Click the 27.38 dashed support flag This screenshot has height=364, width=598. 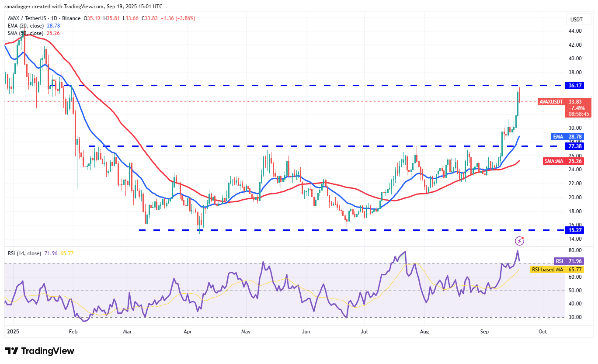click(575, 146)
